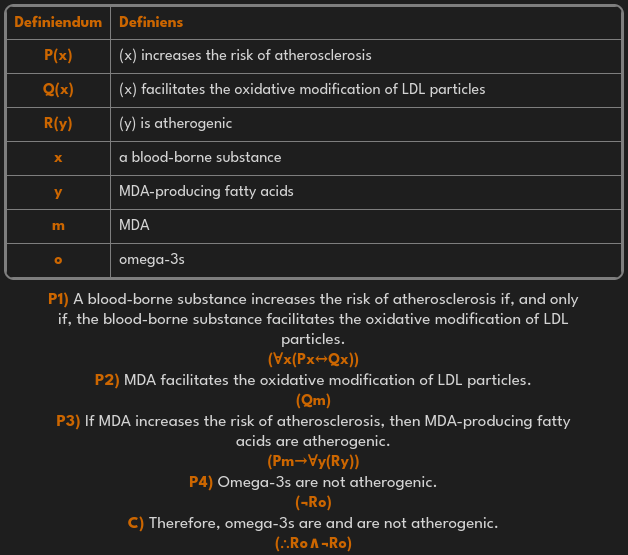This screenshot has width=628, height=555.
Task: Click the (¬Ro) formula under P4
Action: tap(313, 502)
